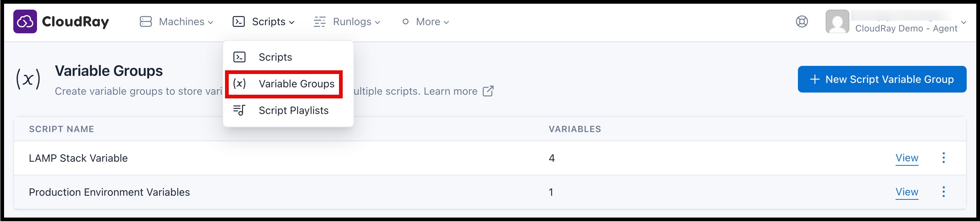This screenshot has width=980, height=222.
Task: Open the kebab menu for LAMP Stack Variable
Action: coord(944,158)
